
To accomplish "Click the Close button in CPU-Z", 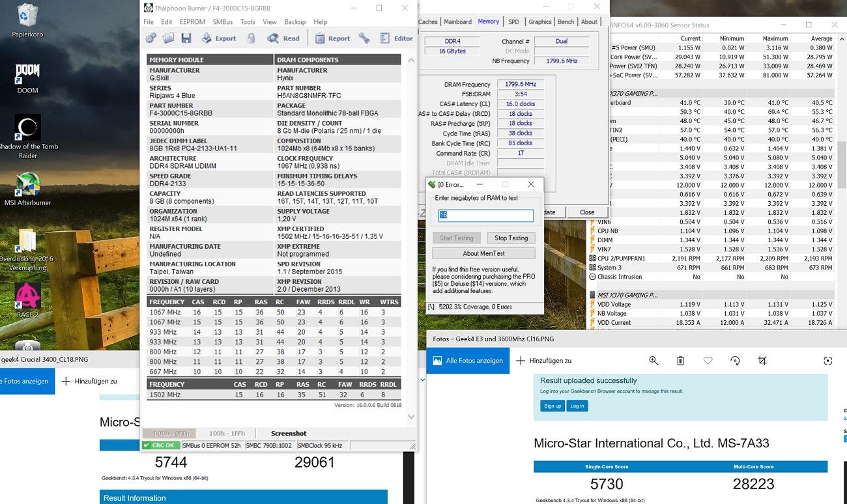I will click(587, 212).
